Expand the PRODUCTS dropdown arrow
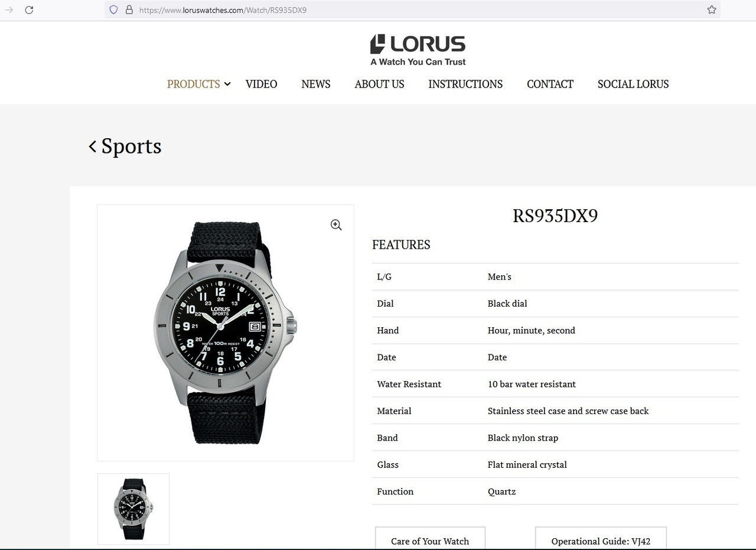 (x=227, y=84)
